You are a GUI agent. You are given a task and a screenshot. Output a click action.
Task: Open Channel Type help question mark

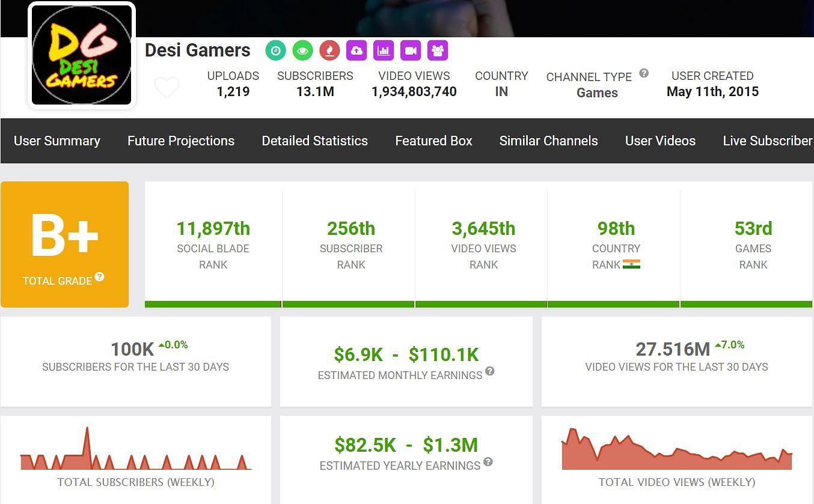[644, 73]
